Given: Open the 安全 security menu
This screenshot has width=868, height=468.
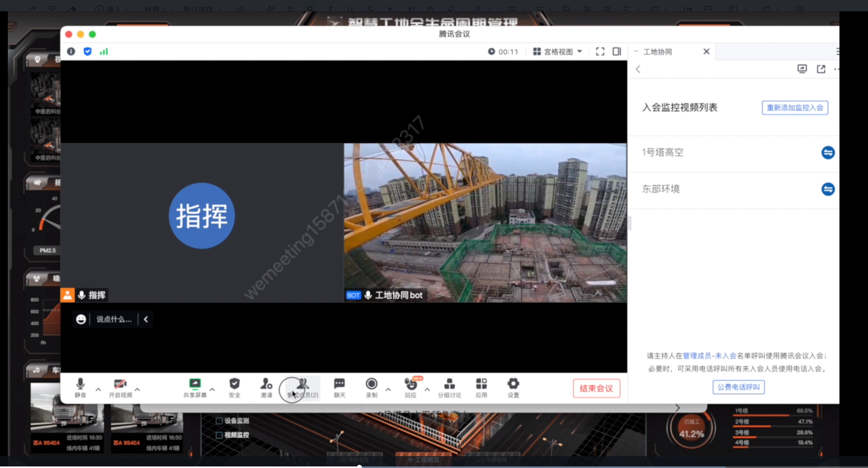Looking at the screenshot, I should click(234, 388).
